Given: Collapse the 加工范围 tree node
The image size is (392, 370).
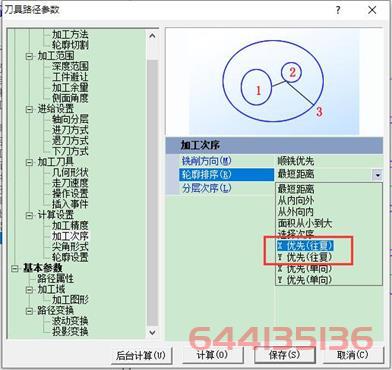Looking at the screenshot, I should pyautogui.click(x=29, y=56).
